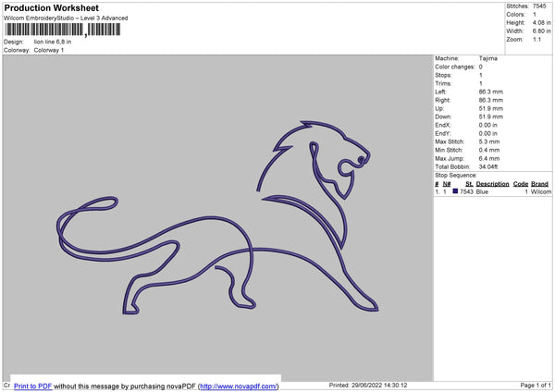Click the Production Worksheet heading
The width and height of the screenshot is (555, 392).
pos(51,7)
